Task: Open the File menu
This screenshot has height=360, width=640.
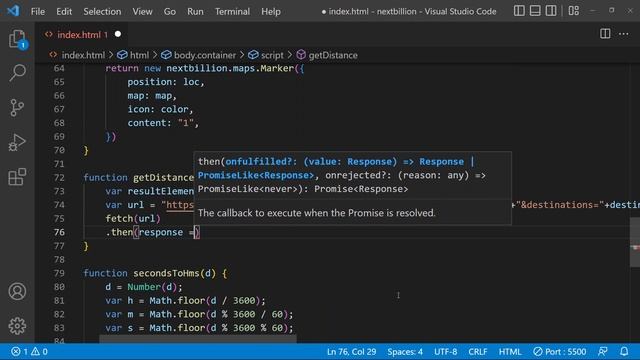Action: click(38, 11)
